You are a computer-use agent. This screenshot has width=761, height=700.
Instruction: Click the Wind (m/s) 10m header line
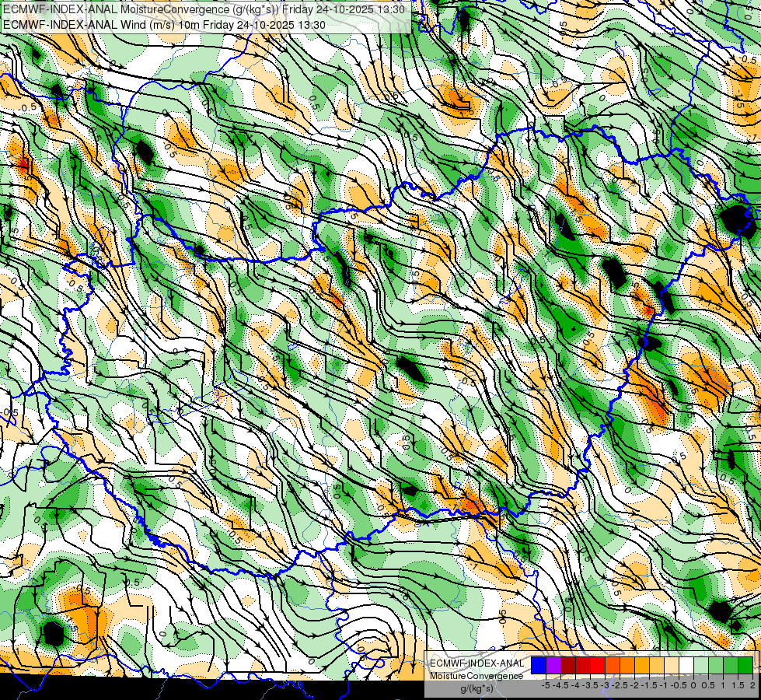(164, 25)
